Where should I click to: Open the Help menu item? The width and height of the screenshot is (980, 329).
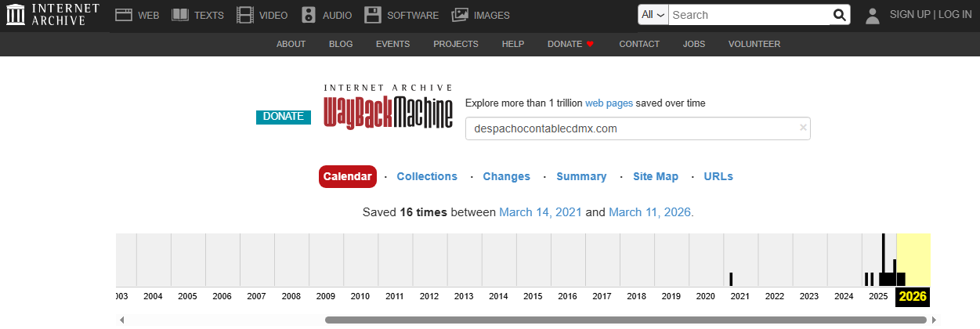(x=513, y=44)
